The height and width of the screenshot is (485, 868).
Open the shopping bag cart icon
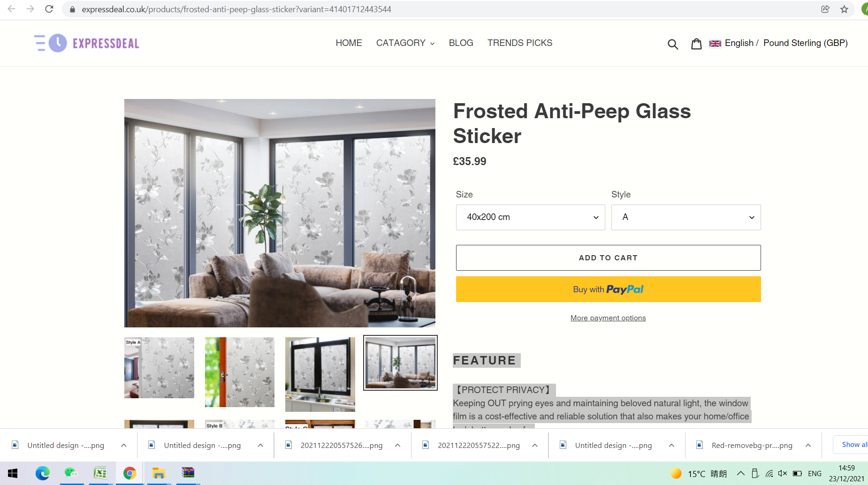coord(696,44)
